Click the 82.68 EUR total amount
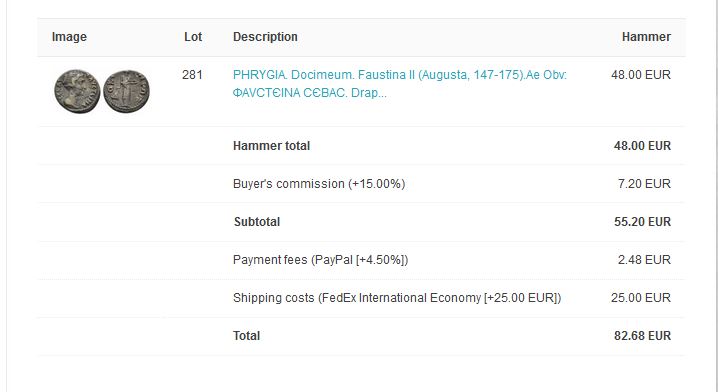 coord(642,336)
